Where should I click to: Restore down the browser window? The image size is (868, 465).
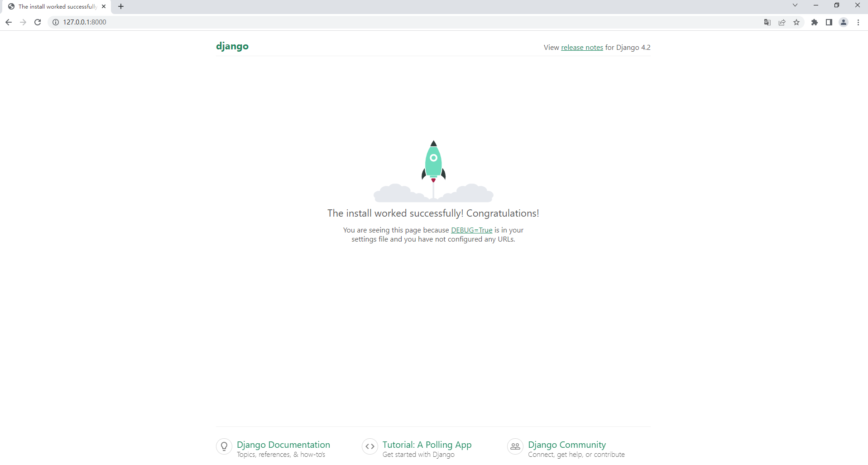click(837, 5)
